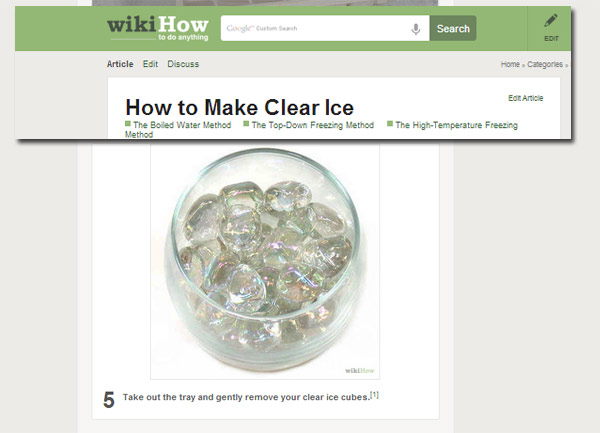
Task: Jump to The Boiled Water Method
Action: tap(182, 125)
